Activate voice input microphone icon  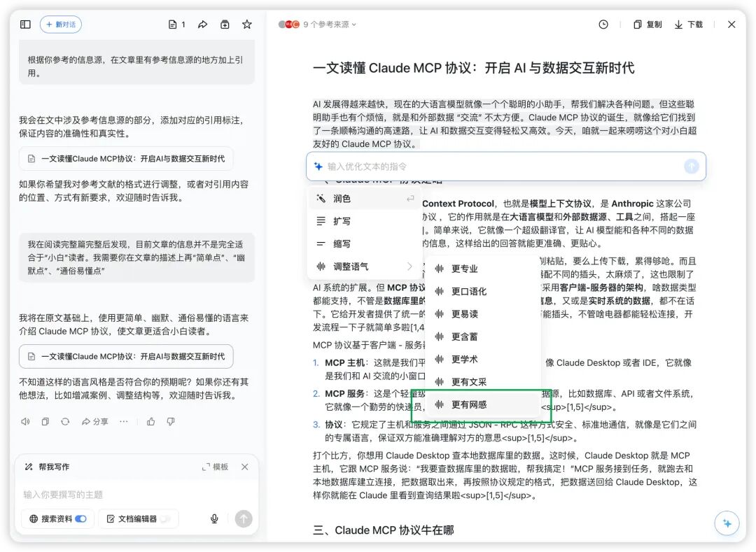pos(215,518)
